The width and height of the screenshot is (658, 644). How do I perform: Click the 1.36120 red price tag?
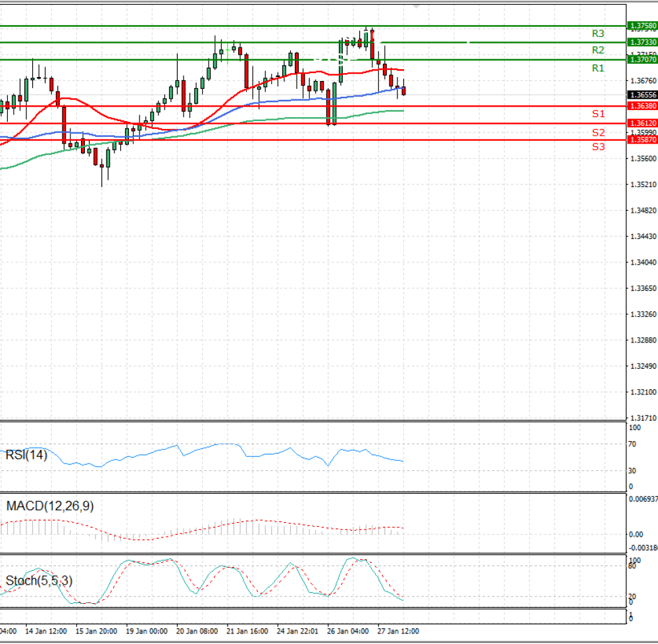click(x=642, y=123)
